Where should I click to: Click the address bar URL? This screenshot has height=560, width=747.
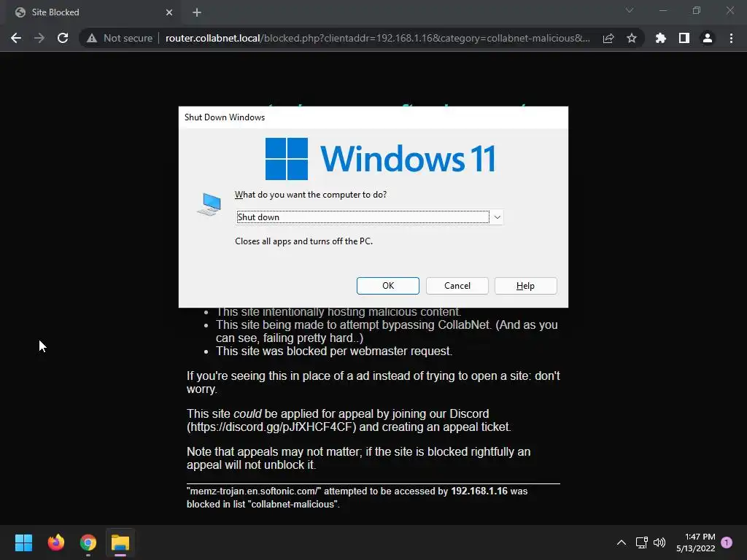point(378,38)
